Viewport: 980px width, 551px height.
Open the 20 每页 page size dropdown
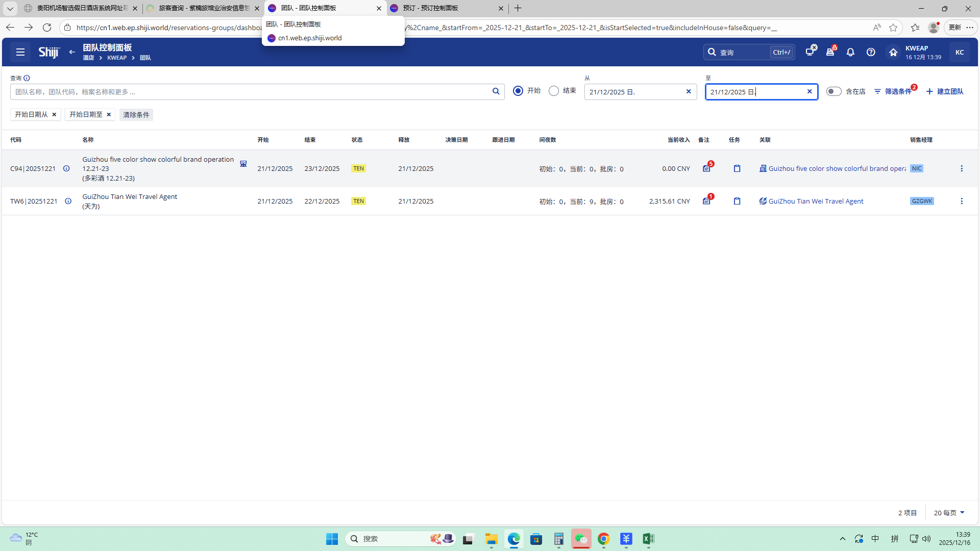click(x=949, y=513)
